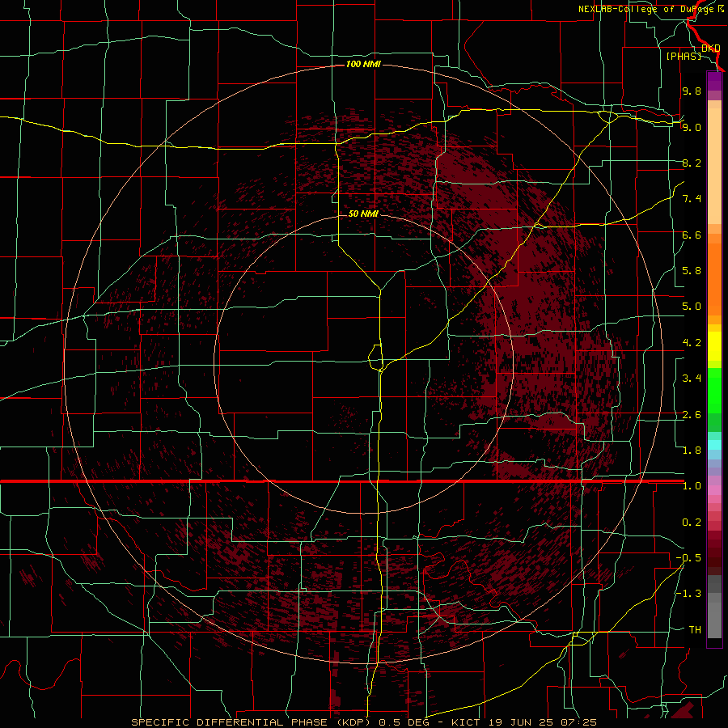Click the -0.5 scale value

pyautogui.click(x=688, y=558)
